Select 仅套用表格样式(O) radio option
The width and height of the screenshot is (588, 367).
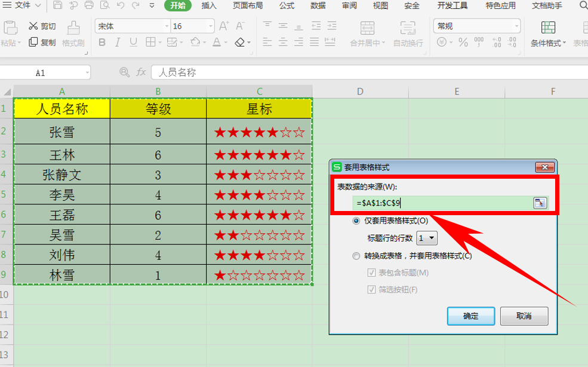coord(356,221)
